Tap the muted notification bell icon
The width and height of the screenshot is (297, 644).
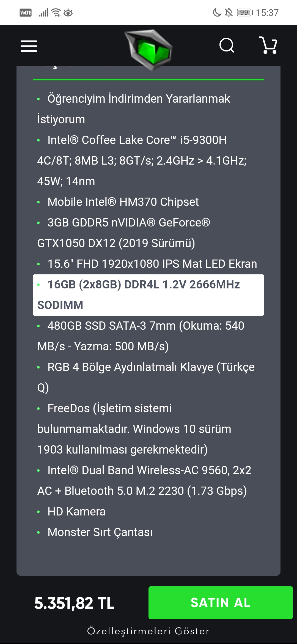[x=229, y=12]
